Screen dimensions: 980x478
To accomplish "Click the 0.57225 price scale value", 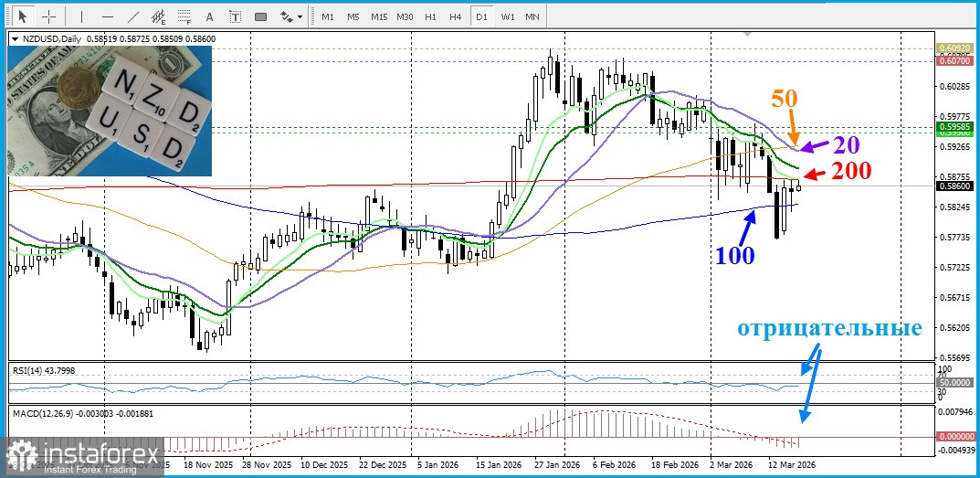I will click(x=954, y=267).
